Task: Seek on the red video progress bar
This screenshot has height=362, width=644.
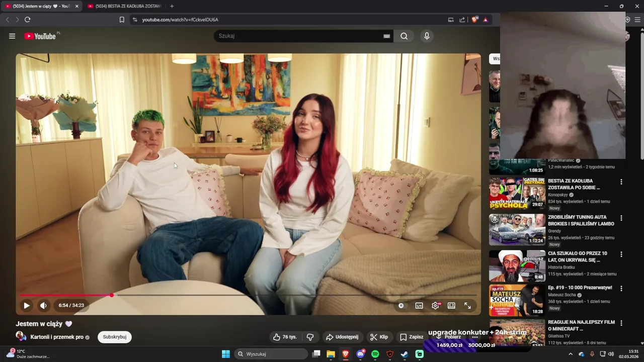Action: pyautogui.click(x=248, y=295)
